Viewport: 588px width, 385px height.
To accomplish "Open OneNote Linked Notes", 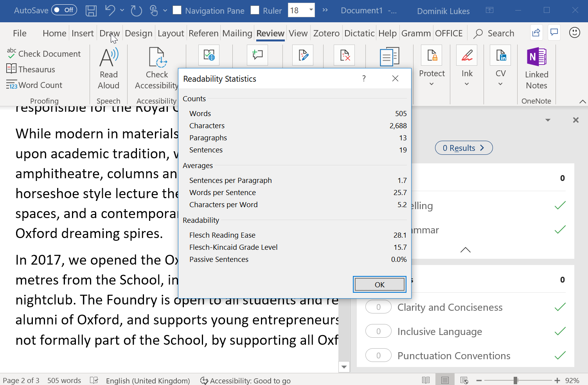I will (536, 69).
